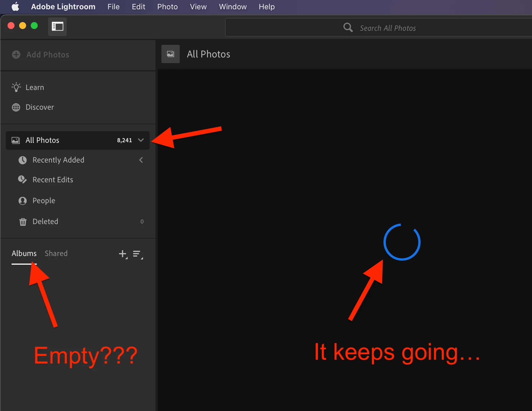The height and width of the screenshot is (411, 532).
Task: Click the Discover globe icon
Action: tap(16, 107)
